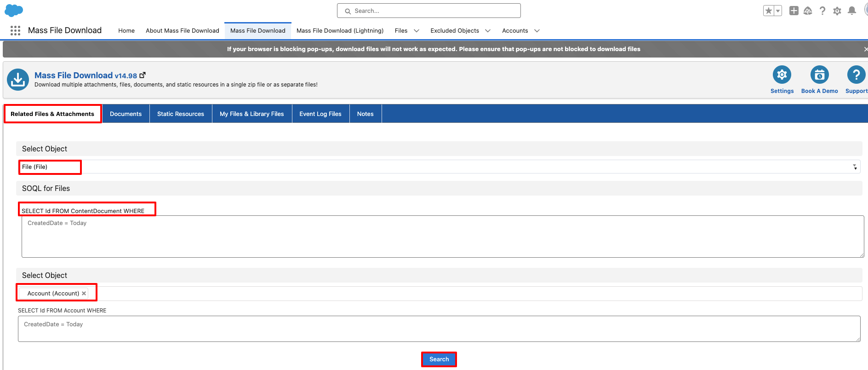The height and width of the screenshot is (370, 868).
Task: Click the Account object multi-select field
Action: coord(439,293)
